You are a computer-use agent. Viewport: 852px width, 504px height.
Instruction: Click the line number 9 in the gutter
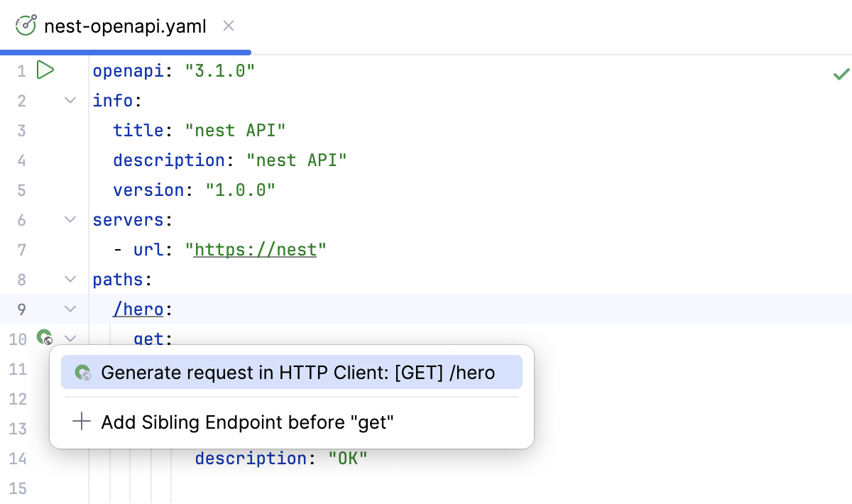pos(21,309)
